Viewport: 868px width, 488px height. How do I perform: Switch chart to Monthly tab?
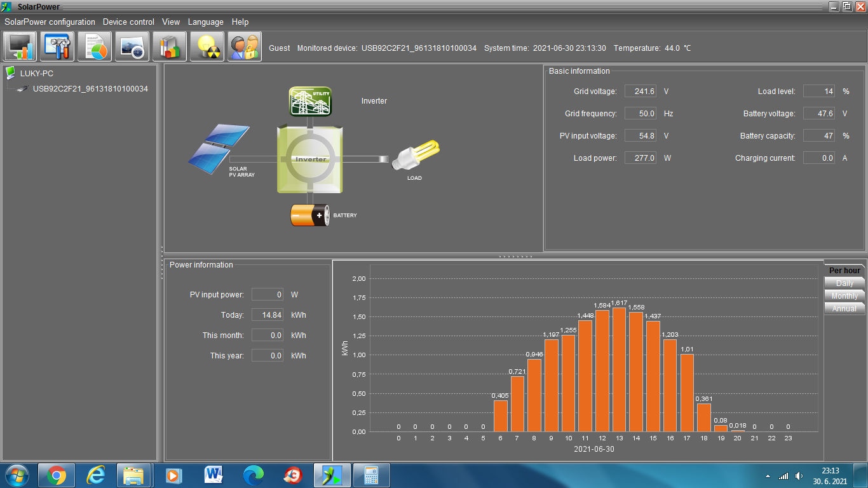(x=844, y=296)
